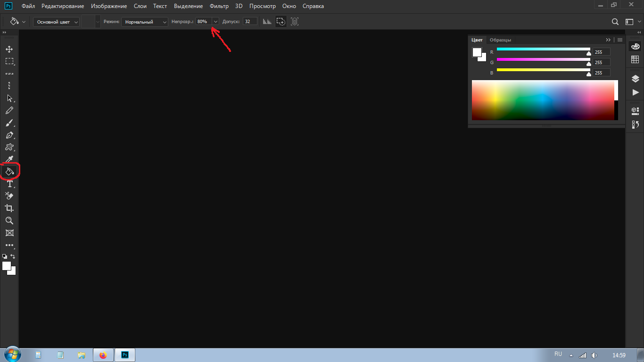Open the 'Фильтр' menu
644x362 pixels.
tap(219, 6)
